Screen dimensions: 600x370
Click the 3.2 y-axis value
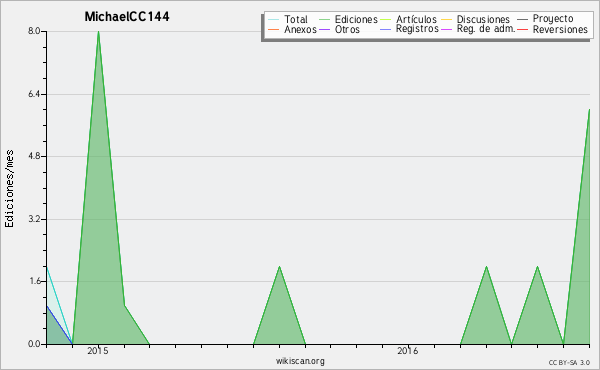34,219
